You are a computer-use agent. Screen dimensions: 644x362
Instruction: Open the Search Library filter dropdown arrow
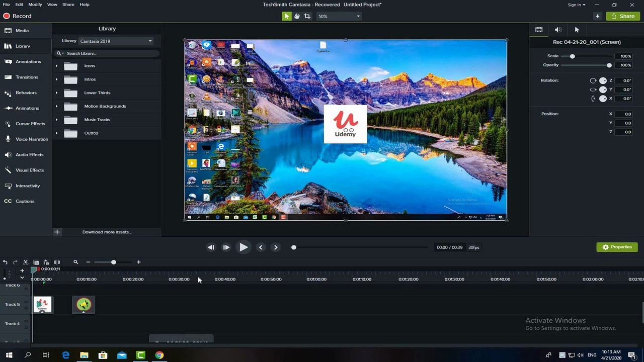[62, 54]
